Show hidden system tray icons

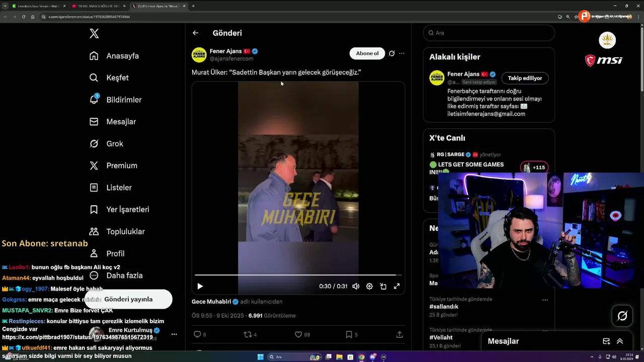coord(593,357)
